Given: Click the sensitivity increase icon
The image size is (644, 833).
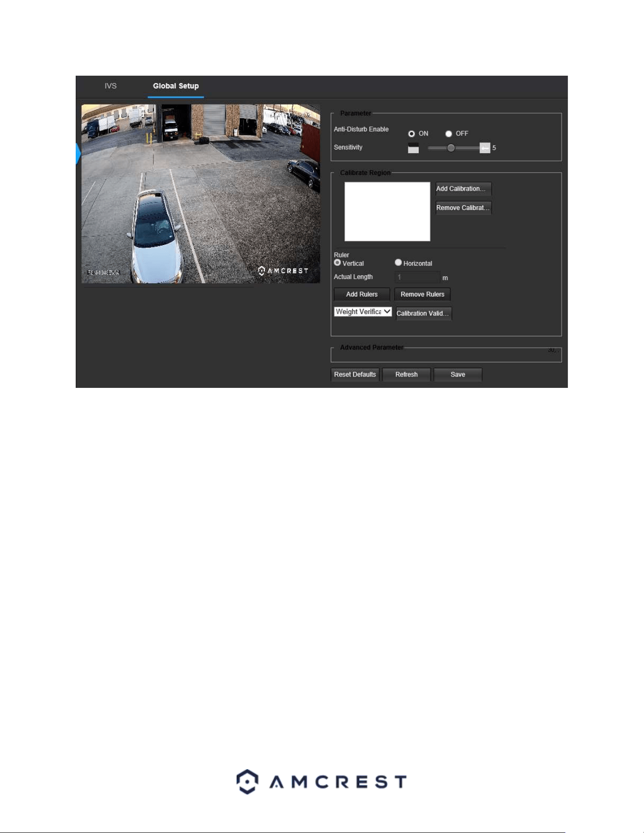Looking at the screenshot, I should click(x=485, y=148).
